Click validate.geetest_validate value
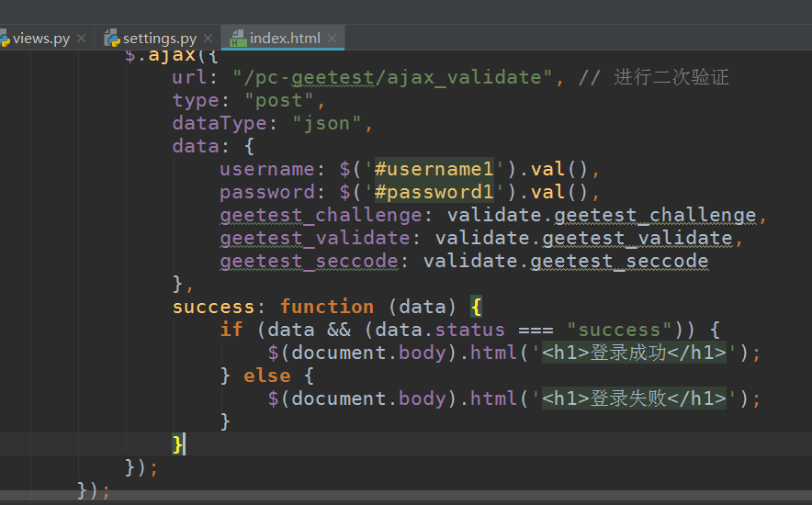812x505 pixels. 583,238
